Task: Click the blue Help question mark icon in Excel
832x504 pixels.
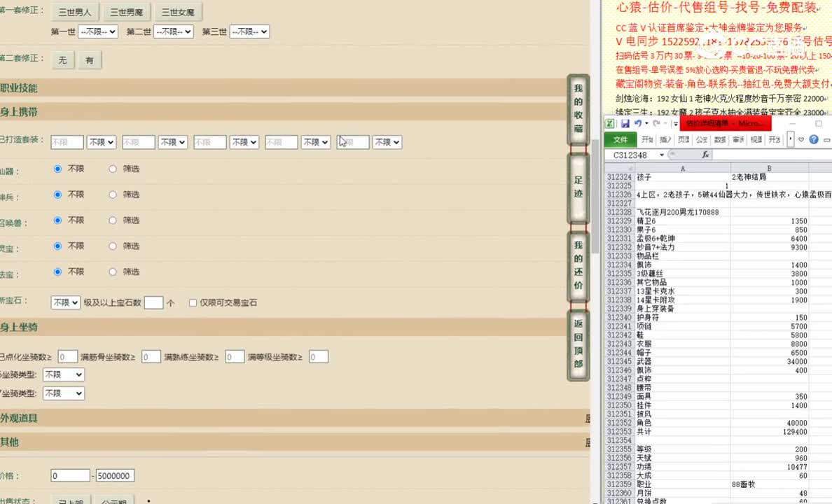Action: coord(814,138)
